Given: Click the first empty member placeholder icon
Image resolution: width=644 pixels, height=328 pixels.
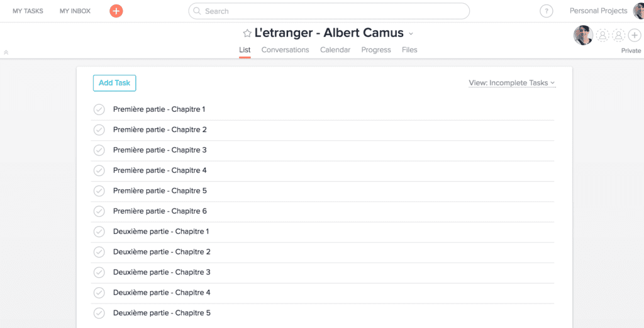Looking at the screenshot, I should (602, 35).
